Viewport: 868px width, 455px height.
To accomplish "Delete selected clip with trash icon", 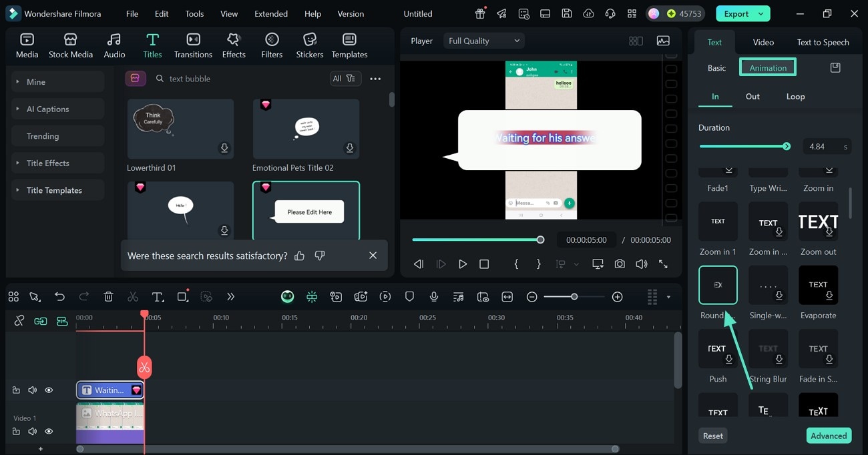I will point(109,297).
